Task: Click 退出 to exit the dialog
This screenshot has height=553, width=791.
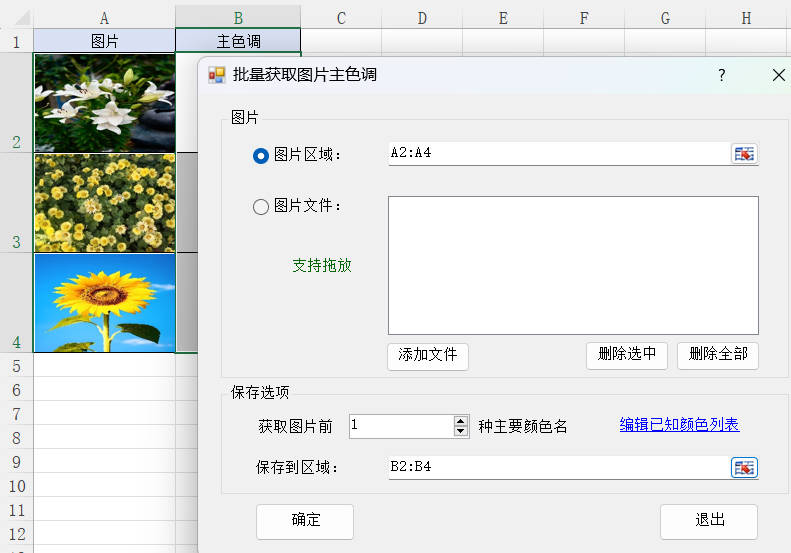Action: pos(708,520)
